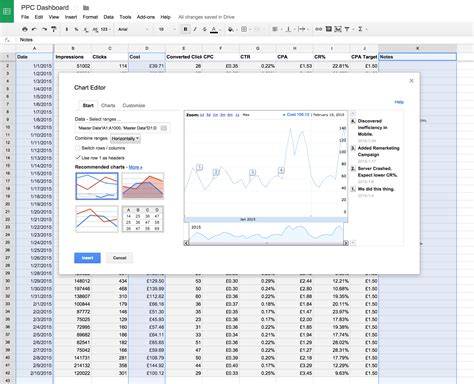Open the number format 123 dropdown
The width and height of the screenshot is (474, 384).
106,29
